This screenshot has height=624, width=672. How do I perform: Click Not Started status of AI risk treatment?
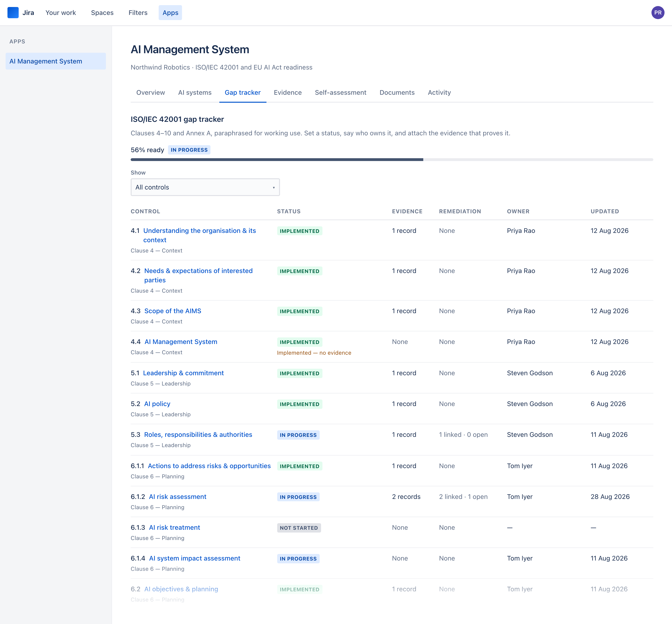299,528
